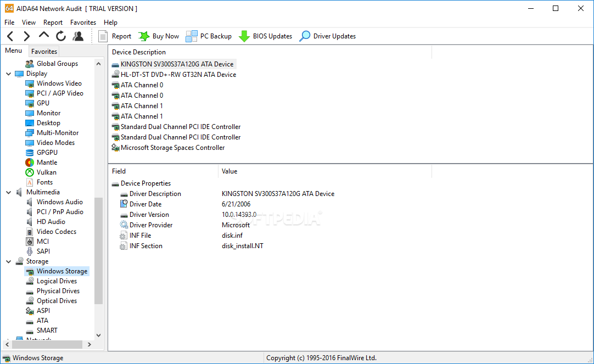Select the Driver Version field row
594x364 pixels.
[188, 214]
